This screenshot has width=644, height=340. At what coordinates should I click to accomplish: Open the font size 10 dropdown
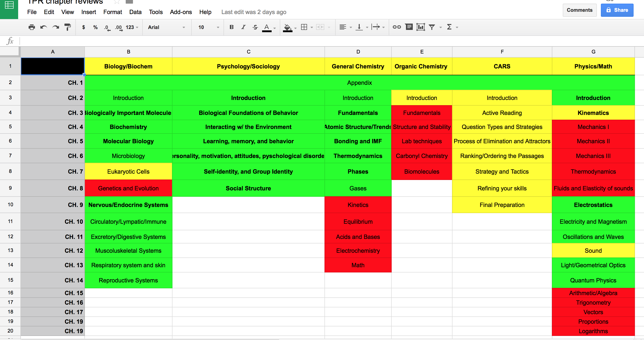click(x=209, y=27)
